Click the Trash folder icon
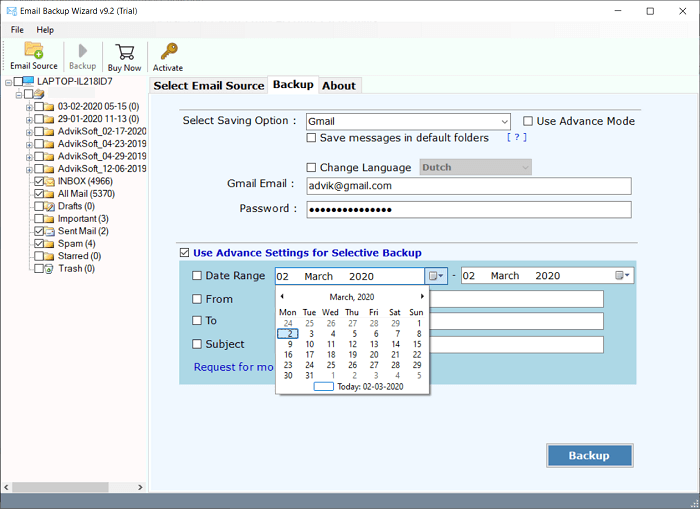Image resolution: width=700 pixels, height=509 pixels. [49, 269]
